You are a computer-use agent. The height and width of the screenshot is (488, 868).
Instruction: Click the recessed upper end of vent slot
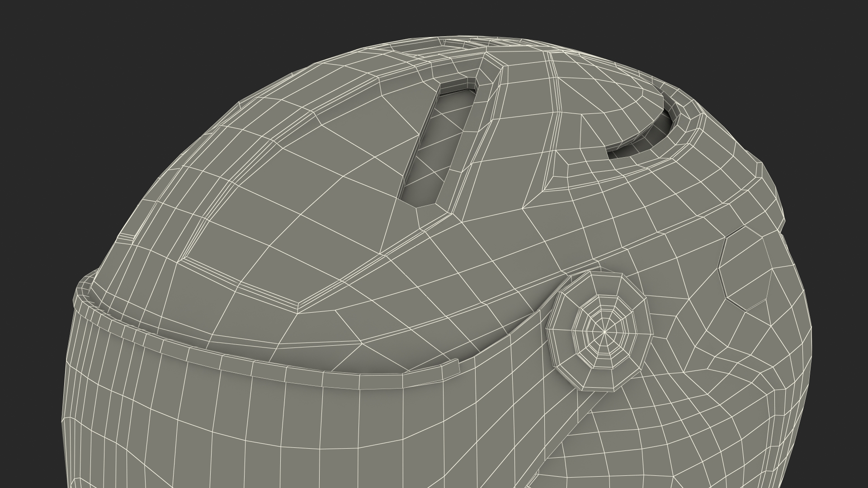tap(457, 87)
